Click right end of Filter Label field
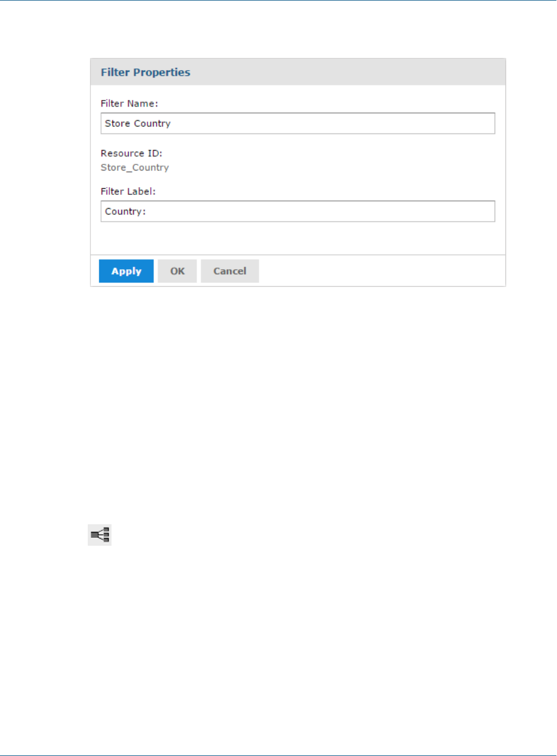Viewport: 557px width, 756px height. coord(486,211)
